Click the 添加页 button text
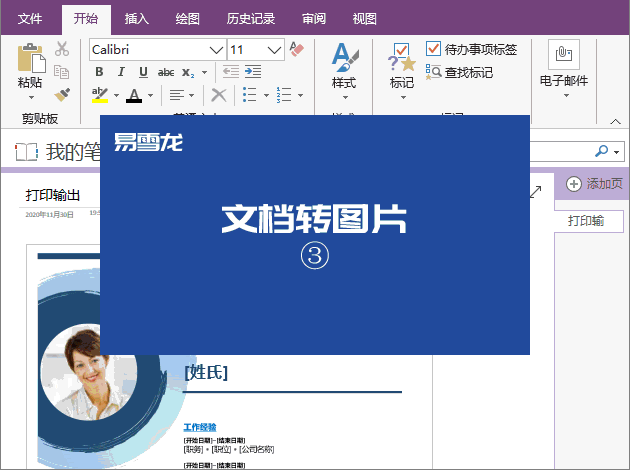Viewport: 630px width, 470px height. [x=604, y=184]
